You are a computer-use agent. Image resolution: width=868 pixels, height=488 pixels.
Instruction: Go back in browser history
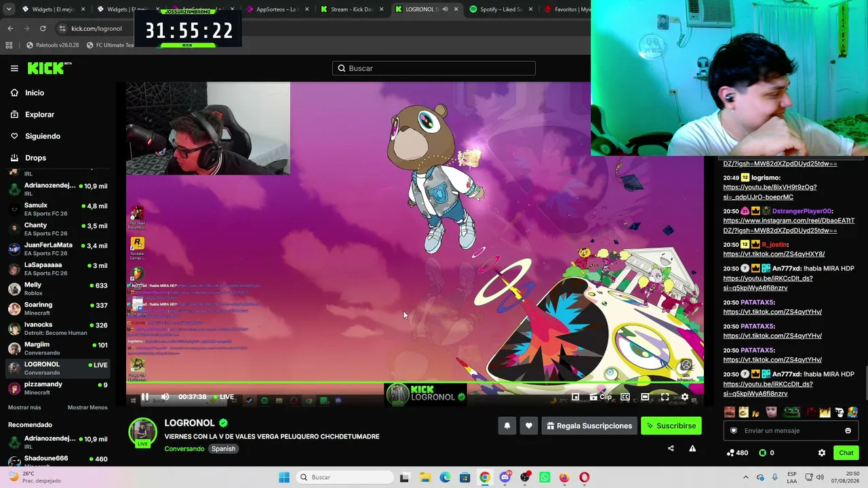pyautogui.click(x=10, y=28)
